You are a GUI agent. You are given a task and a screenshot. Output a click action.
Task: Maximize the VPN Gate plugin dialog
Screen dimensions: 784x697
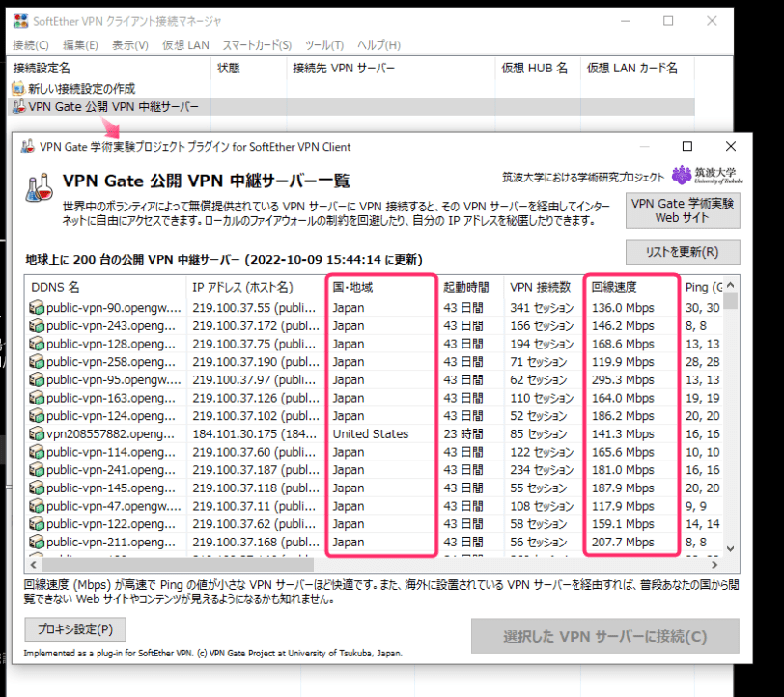[687, 146]
